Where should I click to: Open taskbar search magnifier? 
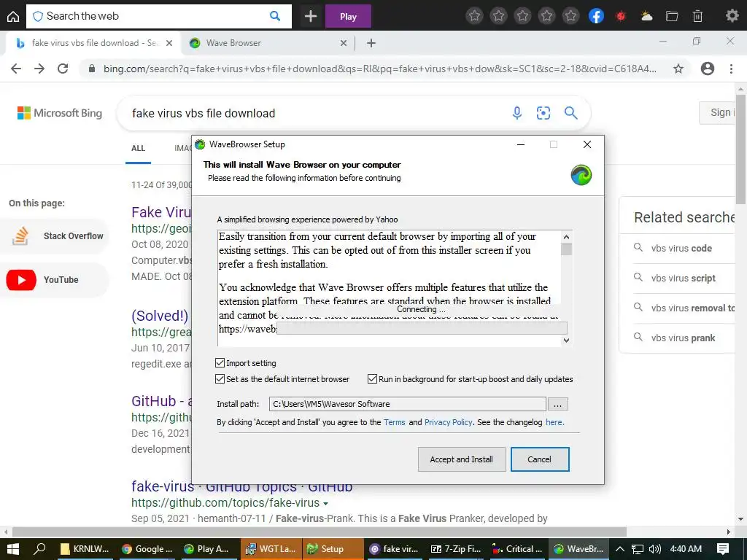point(39,549)
